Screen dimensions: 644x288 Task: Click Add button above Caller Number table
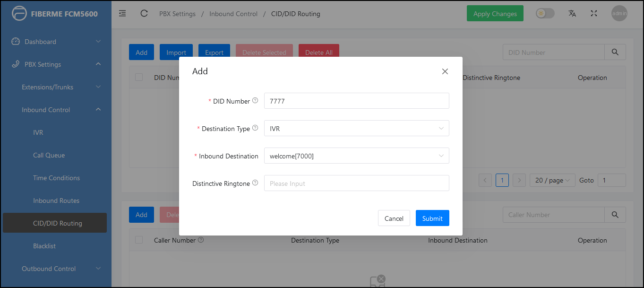tap(141, 214)
